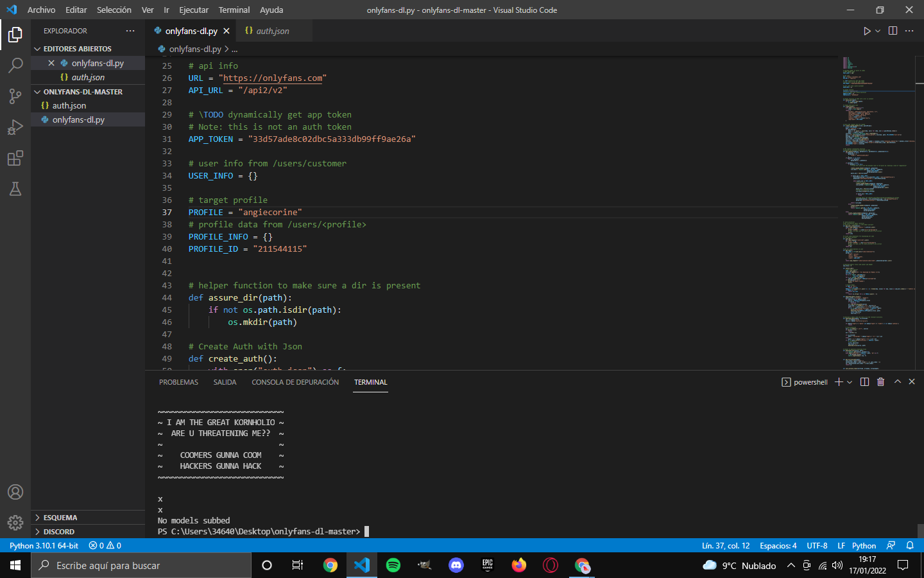This screenshot has width=924, height=578.
Task: Collapse the ONLYFANS-DL-MASTER folder section
Action: pos(88,92)
